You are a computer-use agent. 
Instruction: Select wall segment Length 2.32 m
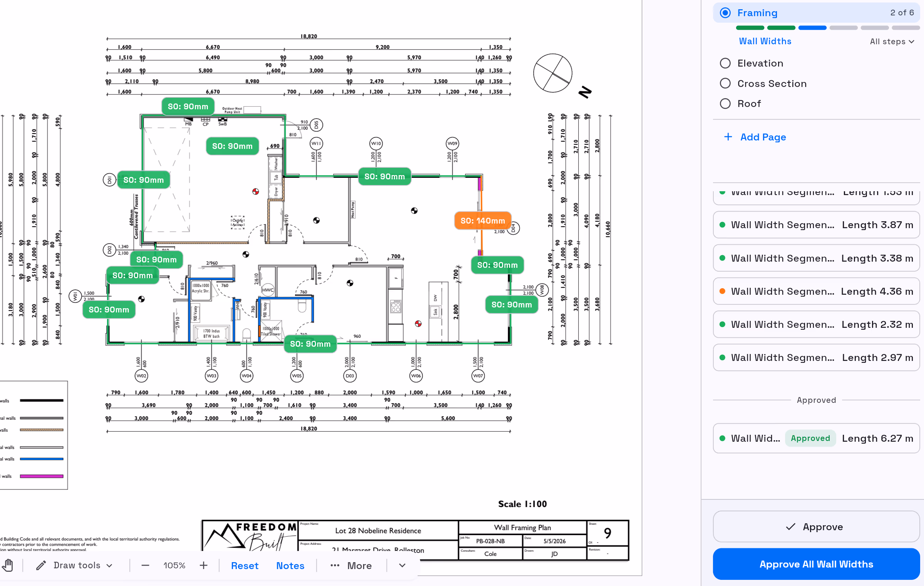[816, 324]
